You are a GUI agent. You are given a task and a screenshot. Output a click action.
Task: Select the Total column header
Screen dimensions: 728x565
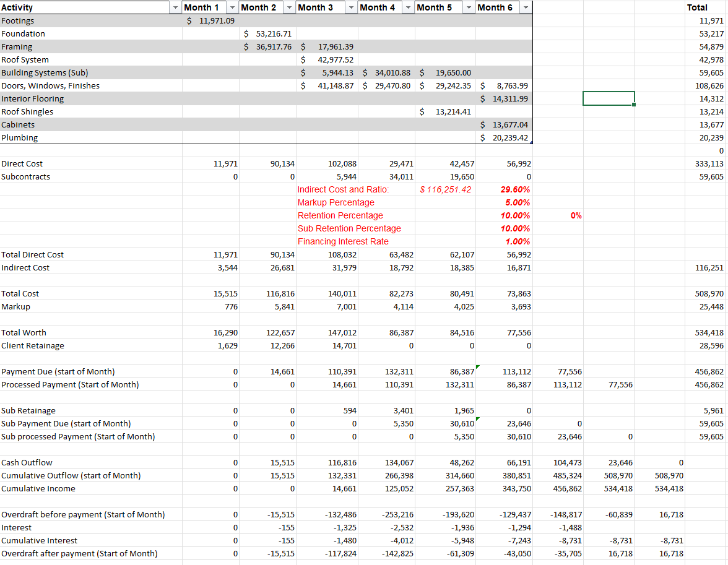(x=697, y=7)
